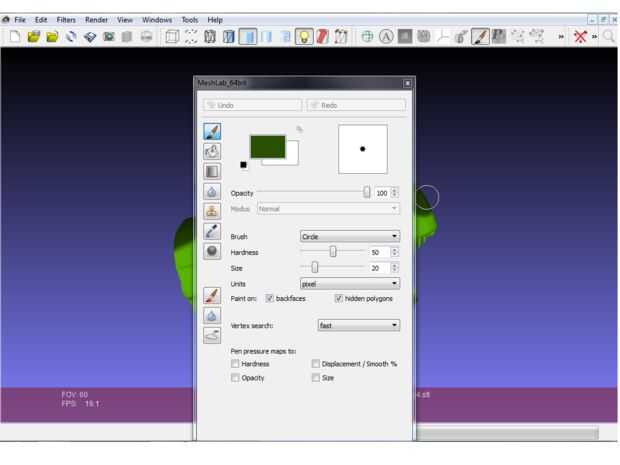Click the circled A toolbar icon
The image size is (620, 465).
tap(386, 37)
